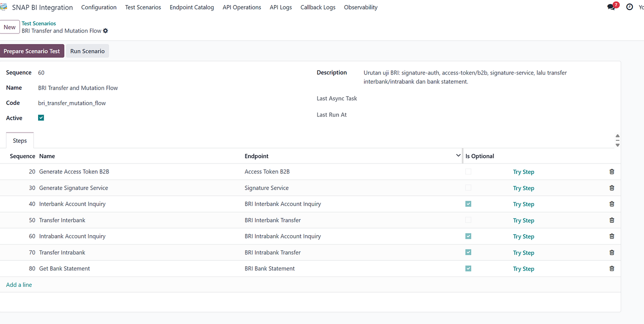Click Prepare Scenario Test button

[32, 51]
